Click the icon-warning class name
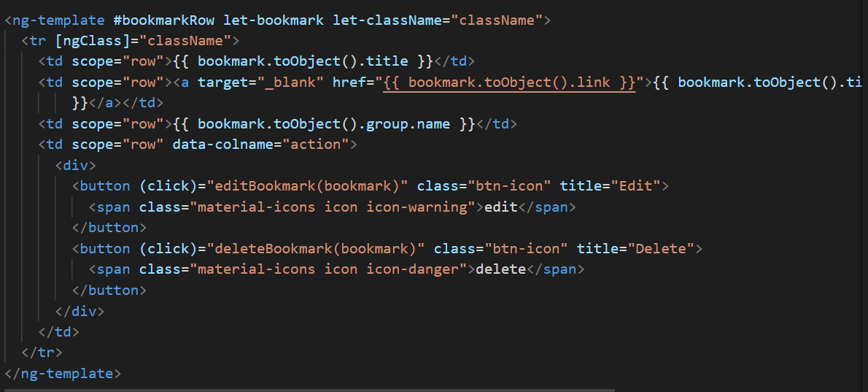The width and height of the screenshot is (868, 392). (417, 207)
